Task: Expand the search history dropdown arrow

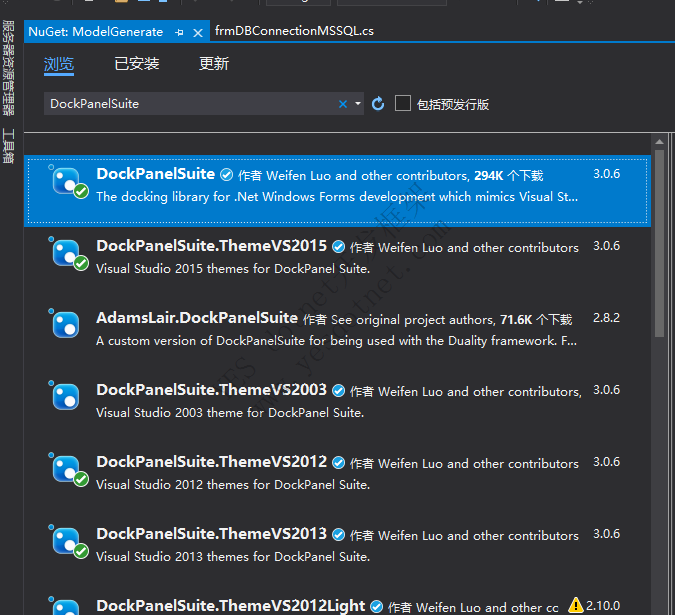Action: click(x=358, y=104)
